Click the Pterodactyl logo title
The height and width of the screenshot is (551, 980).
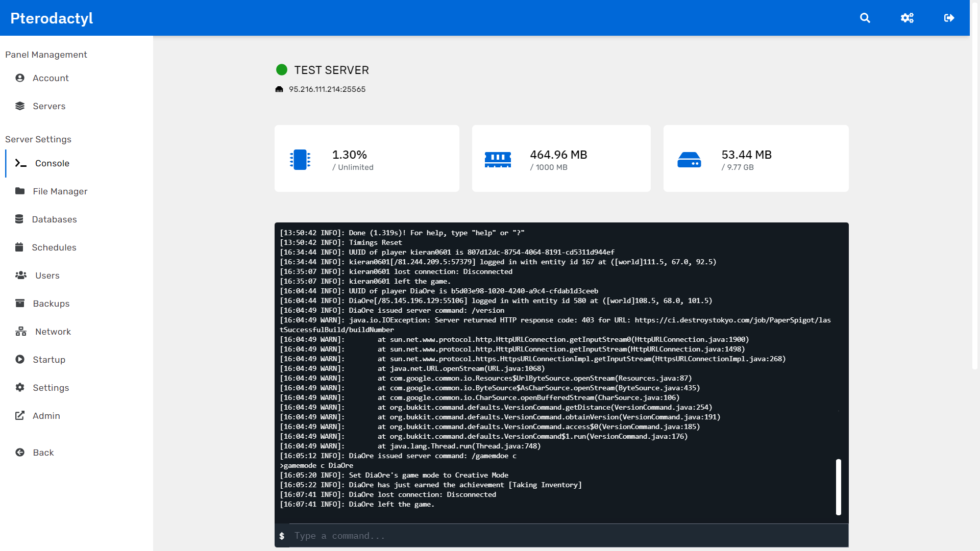click(52, 18)
